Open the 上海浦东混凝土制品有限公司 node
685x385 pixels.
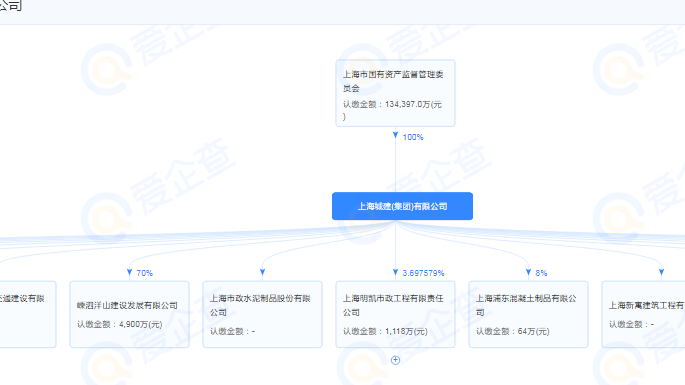pos(529,314)
